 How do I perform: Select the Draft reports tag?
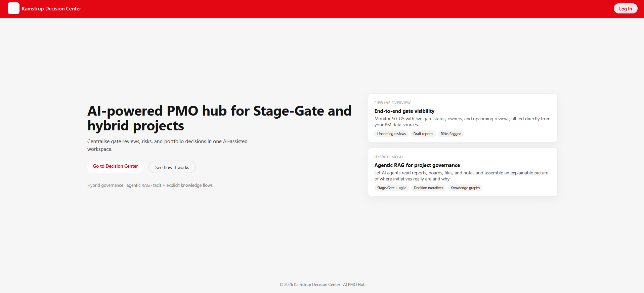tap(423, 134)
